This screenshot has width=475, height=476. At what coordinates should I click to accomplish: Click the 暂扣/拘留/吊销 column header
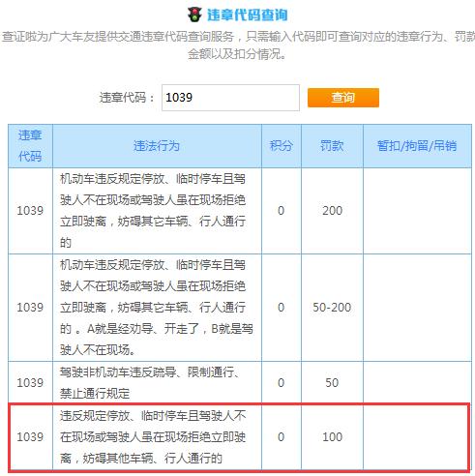tap(417, 146)
